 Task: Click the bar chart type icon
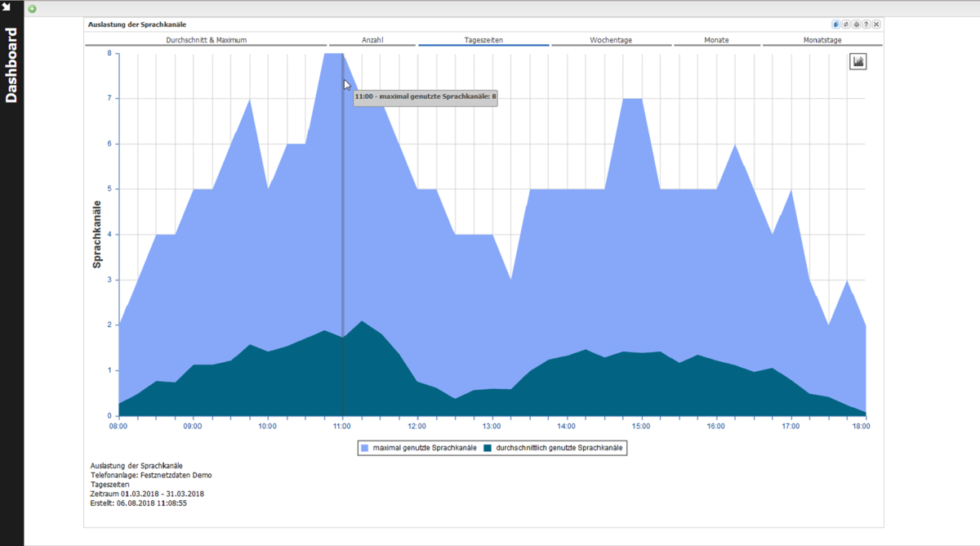[x=858, y=61]
